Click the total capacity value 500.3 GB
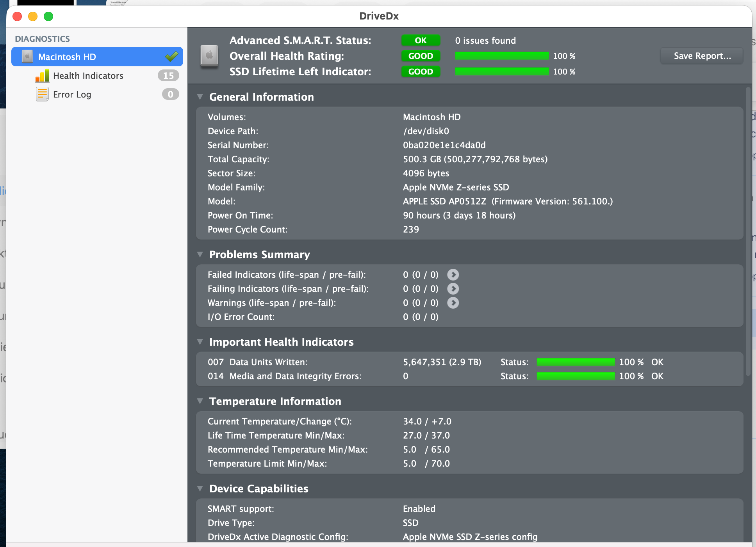The width and height of the screenshot is (756, 547). (475, 159)
